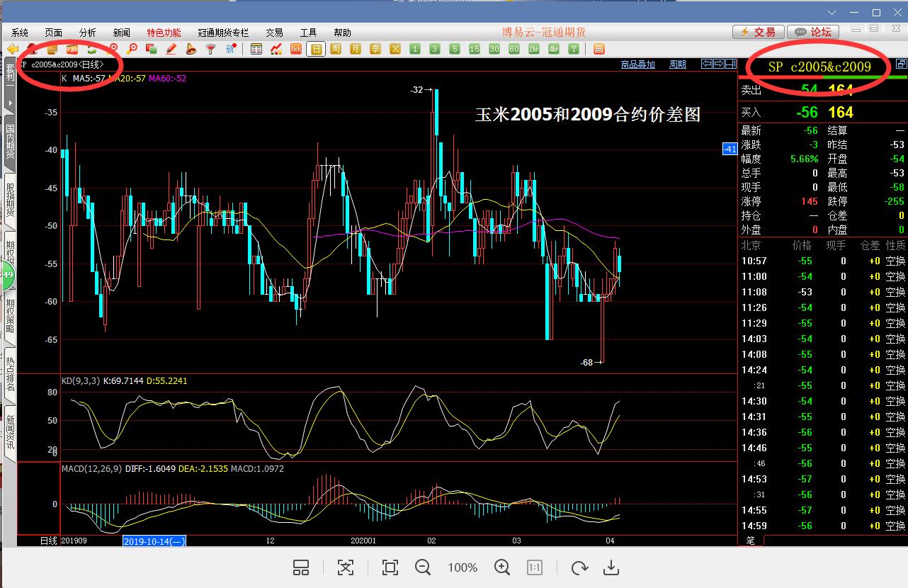908x588 pixels.
Task: Download the image using bottom toolbar icon
Action: pyautogui.click(x=611, y=567)
